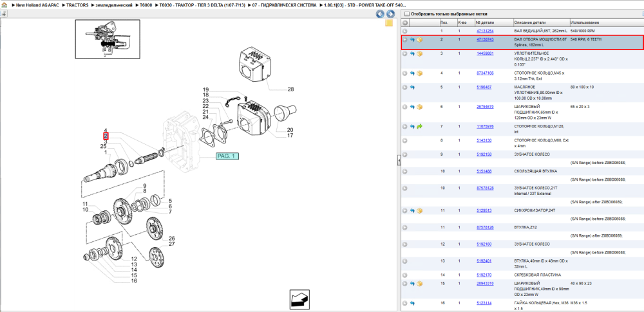Open part number link 14459881
The width and height of the screenshot is (644, 312).
click(485, 53)
